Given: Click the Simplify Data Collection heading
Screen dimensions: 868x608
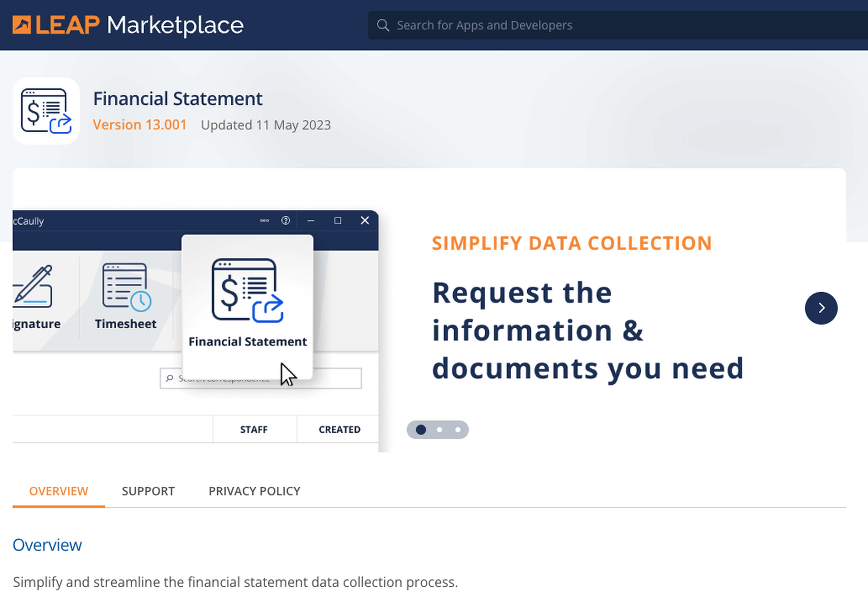Looking at the screenshot, I should [x=572, y=243].
